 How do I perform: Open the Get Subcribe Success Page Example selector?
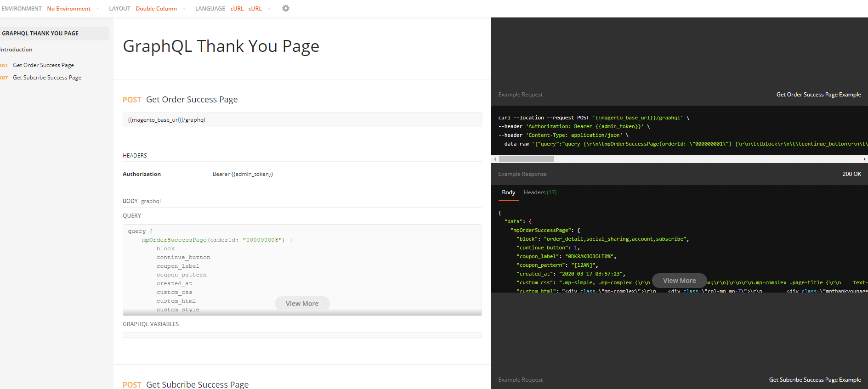click(x=815, y=380)
